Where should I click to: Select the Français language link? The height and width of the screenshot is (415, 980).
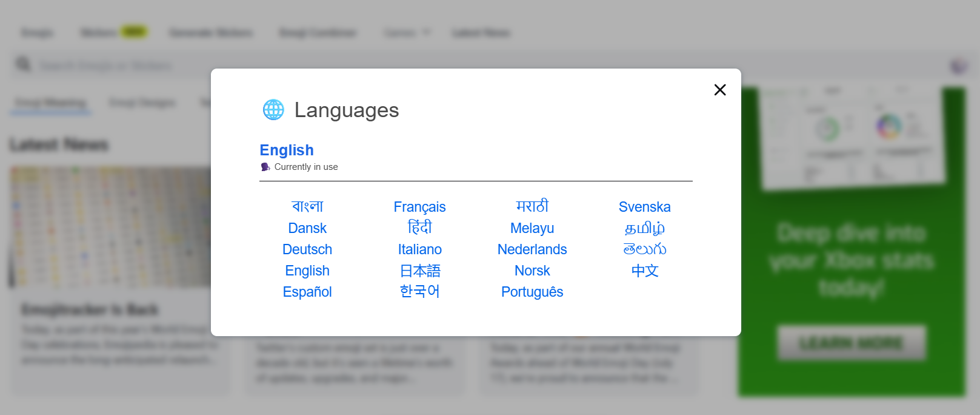[x=419, y=207]
